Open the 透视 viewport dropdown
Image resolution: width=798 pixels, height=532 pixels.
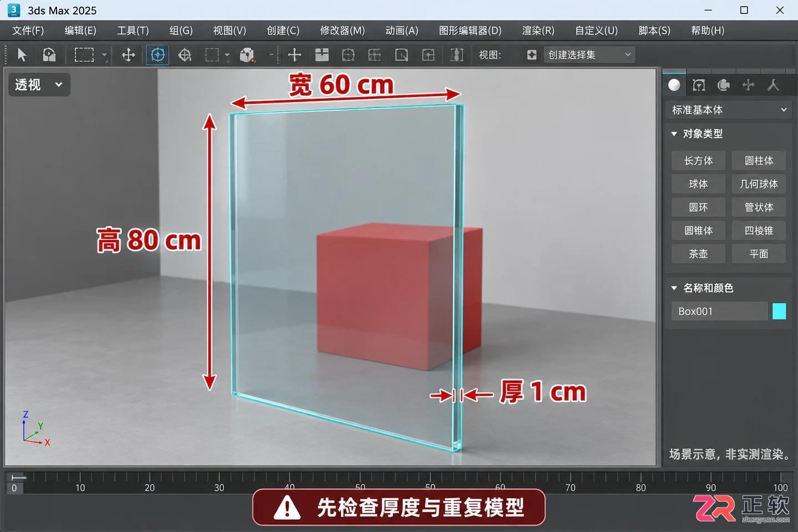point(39,85)
